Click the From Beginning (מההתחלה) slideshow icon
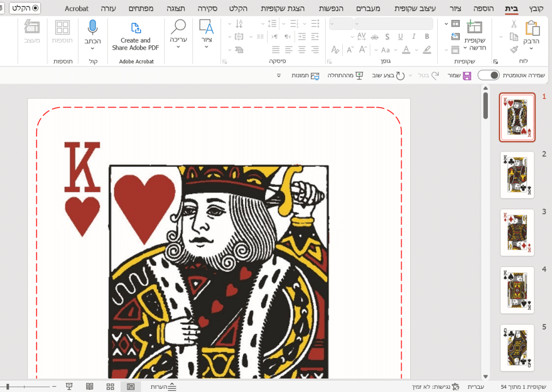The width and height of the screenshot is (552, 392). click(x=359, y=75)
